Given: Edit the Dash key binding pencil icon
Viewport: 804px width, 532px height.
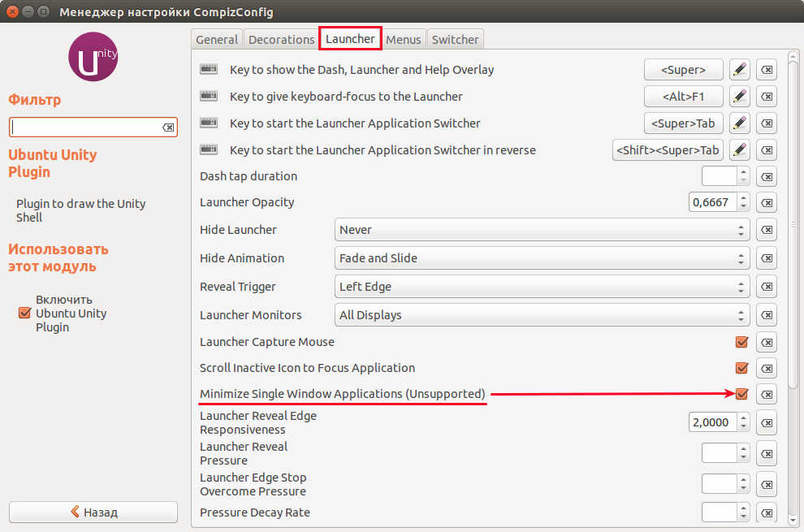Looking at the screenshot, I should click(739, 70).
